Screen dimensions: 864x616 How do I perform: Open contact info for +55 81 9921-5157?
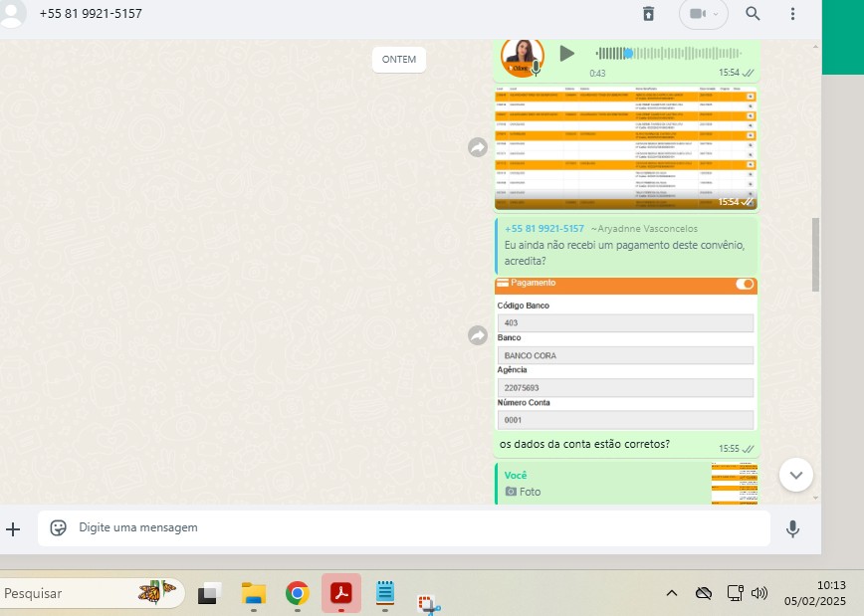[91, 14]
